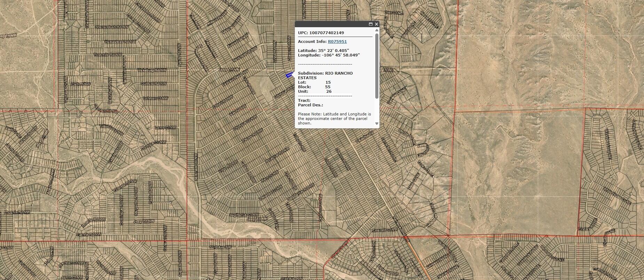Click the popup scrollbar up arrow
Viewport: 644px width, 280px height.
(377, 30)
